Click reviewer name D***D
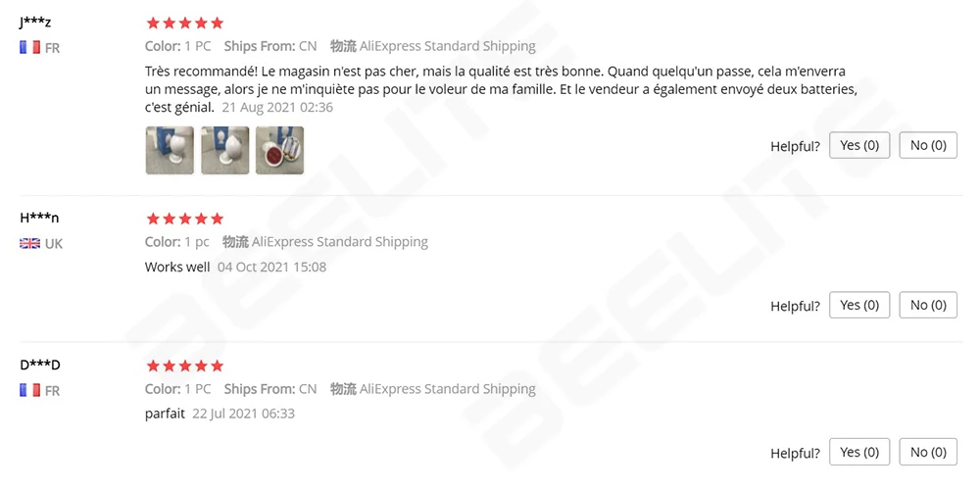This screenshot has width=980, height=488. point(40,365)
